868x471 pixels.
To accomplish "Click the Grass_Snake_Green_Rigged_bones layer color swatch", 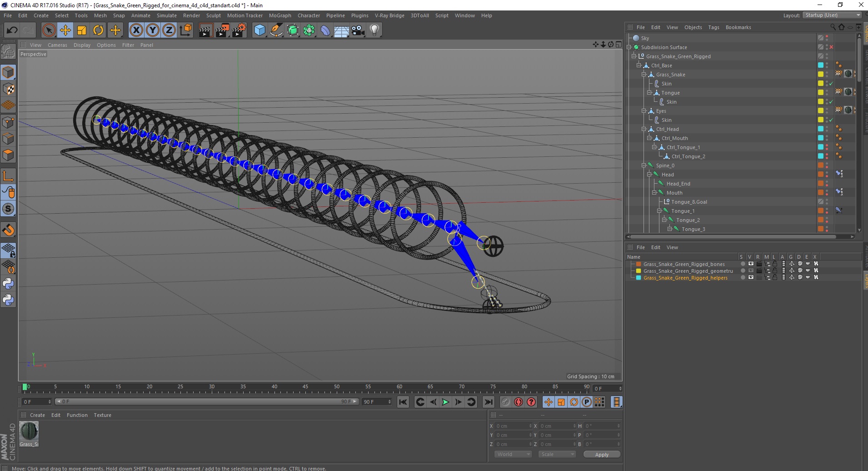I will tap(639, 264).
